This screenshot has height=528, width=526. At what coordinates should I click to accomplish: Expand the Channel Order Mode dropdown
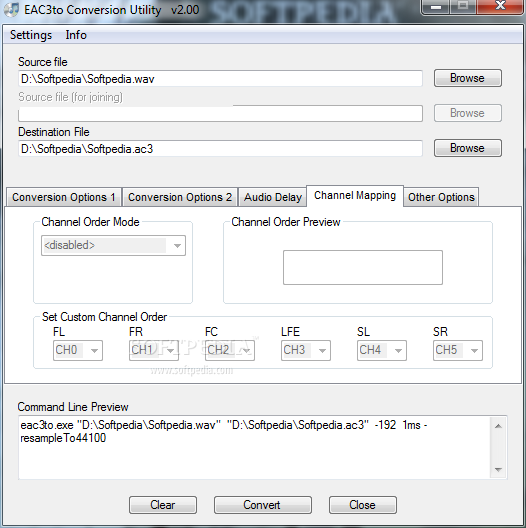click(113, 245)
